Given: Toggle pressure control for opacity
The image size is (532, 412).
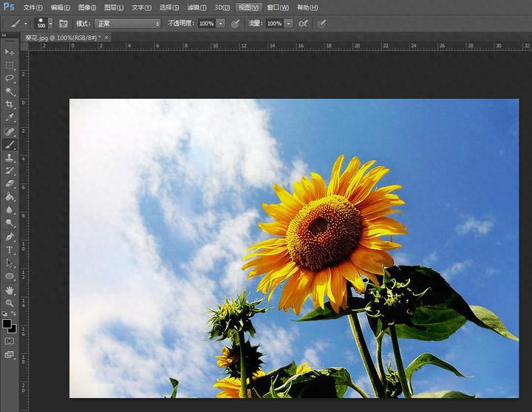Looking at the screenshot, I should tap(235, 24).
